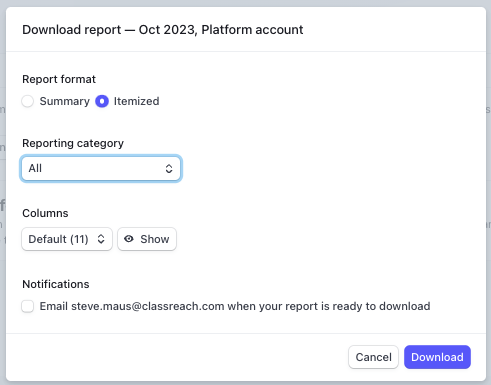Click the Itemized option label text
The height and width of the screenshot is (385, 491).
pyautogui.click(x=137, y=101)
